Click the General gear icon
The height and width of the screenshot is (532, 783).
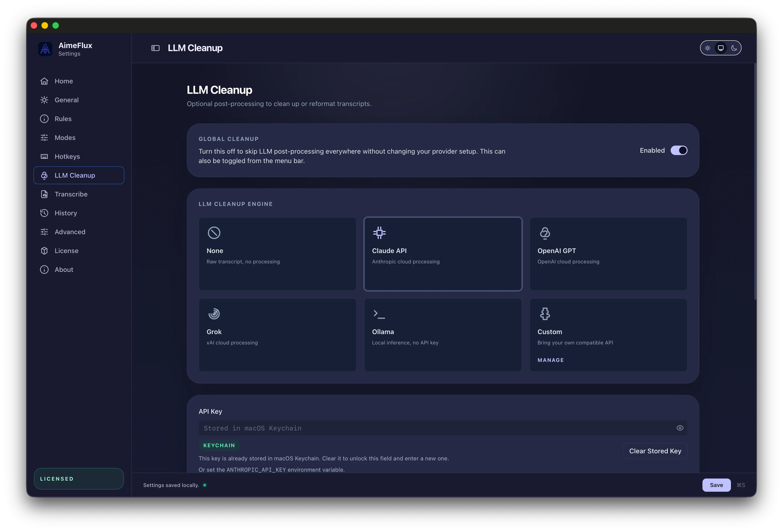(x=44, y=100)
